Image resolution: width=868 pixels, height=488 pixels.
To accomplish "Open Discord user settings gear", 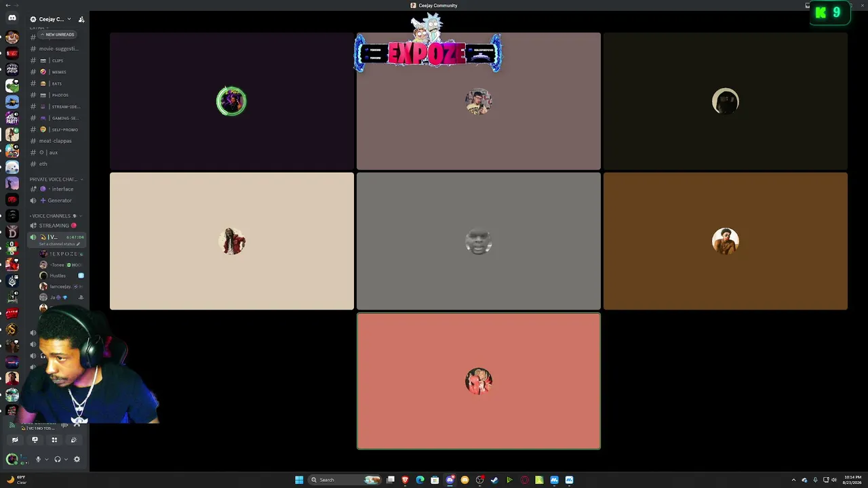I will click(77, 460).
